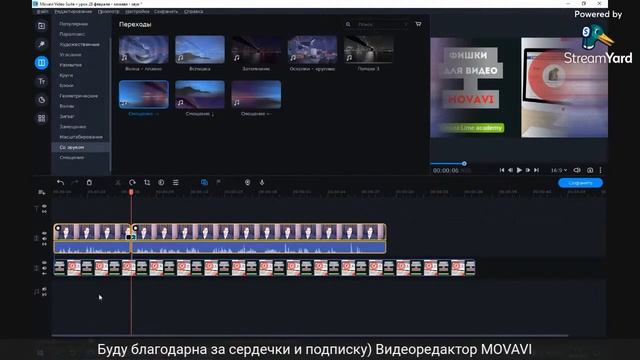
Task: Toggle visibility of the title track
Action: 44,206
